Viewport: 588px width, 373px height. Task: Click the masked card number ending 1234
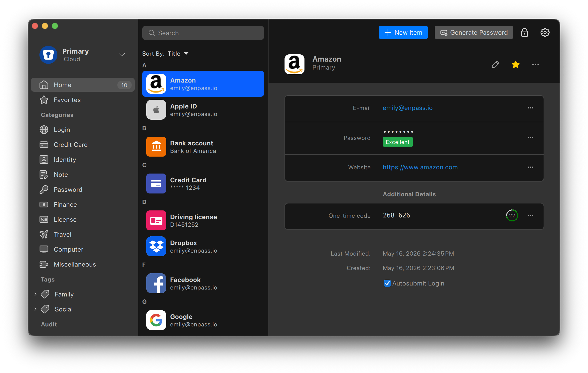(185, 187)
